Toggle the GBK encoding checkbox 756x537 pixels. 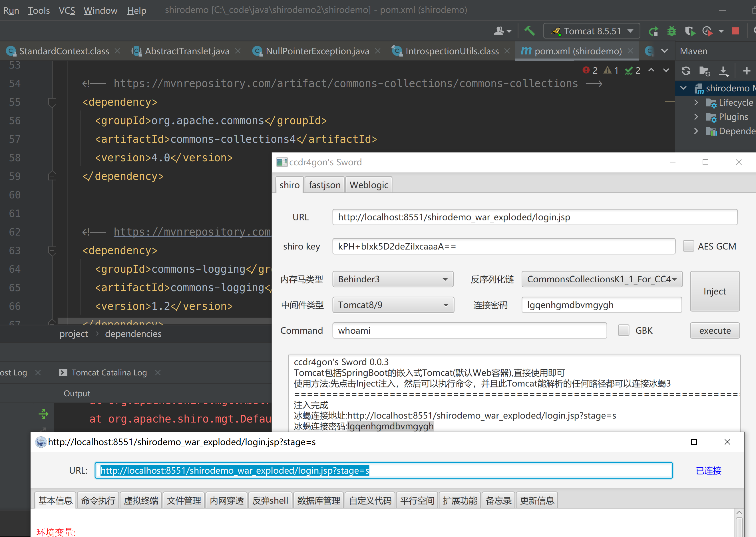(x=623, y=330)
